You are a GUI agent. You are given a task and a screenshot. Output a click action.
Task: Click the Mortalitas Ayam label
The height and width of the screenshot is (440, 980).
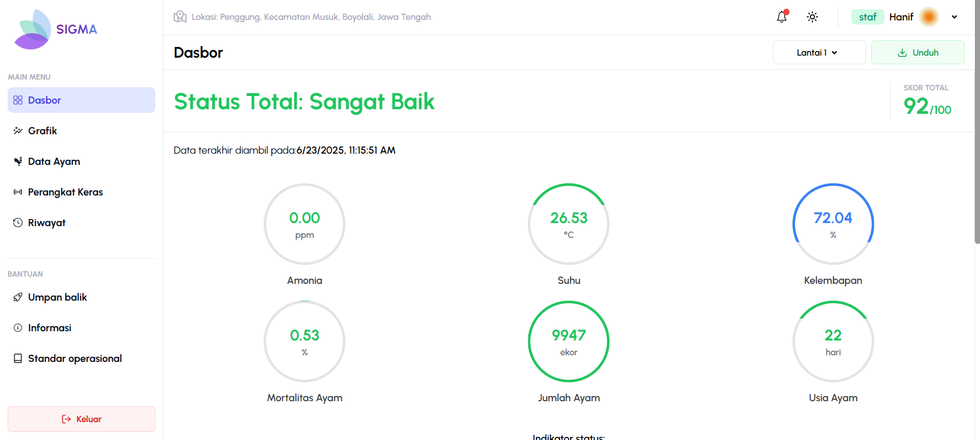point(305,398)
